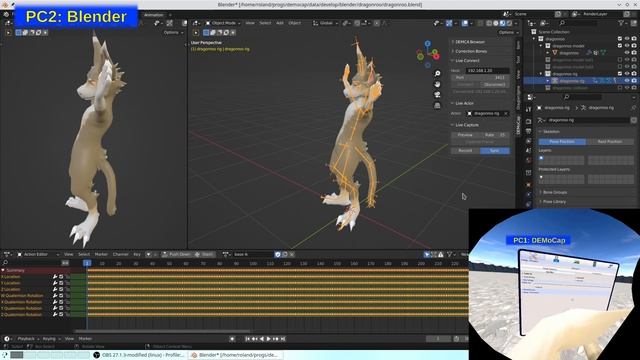Play the animation forward
Image resolution: width=640 pixels, height=360 pixels.
(x=269, y=339)
